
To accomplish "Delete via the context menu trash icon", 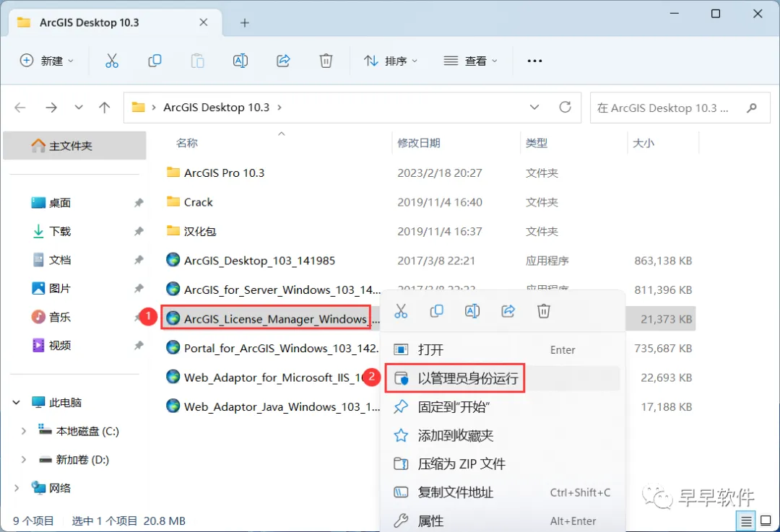I will point(544,311).
